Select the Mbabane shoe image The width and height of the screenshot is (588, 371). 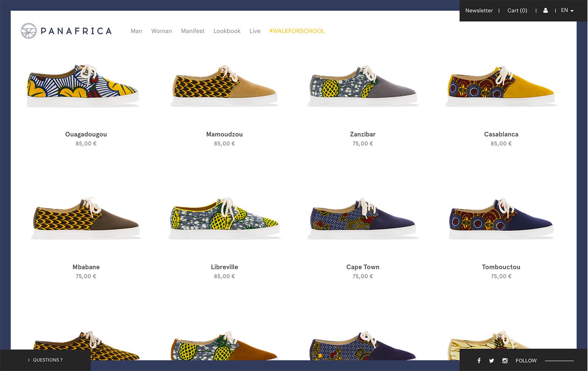(86, 219)
